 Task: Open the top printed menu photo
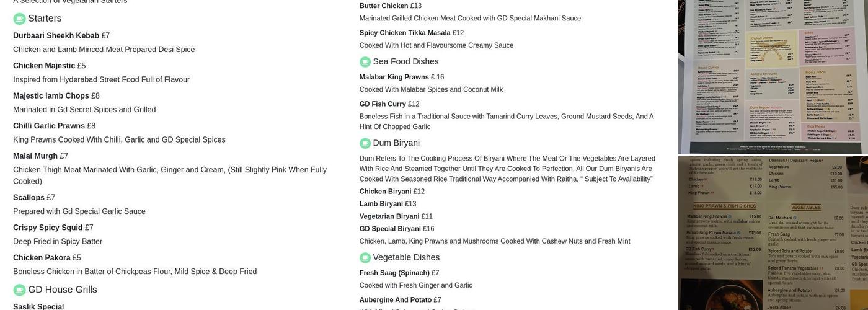coord(773,76)
